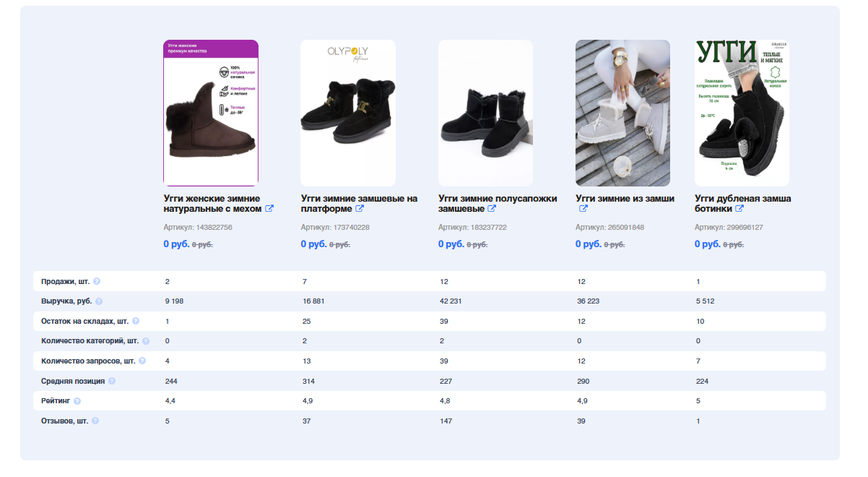Open green УГГИ banner product image
868x477 pixels.
(x=742, y=113)
